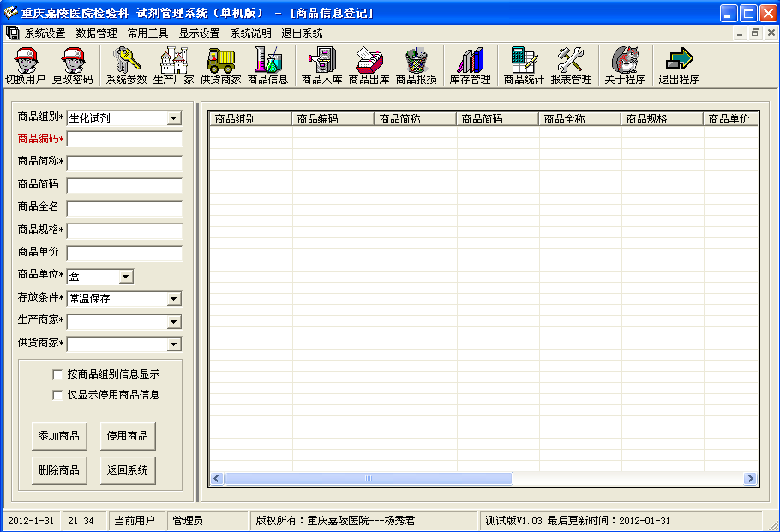Click the time 21:34 in status bar
Screen dimensions: 780x532
(x=81, y=521)
